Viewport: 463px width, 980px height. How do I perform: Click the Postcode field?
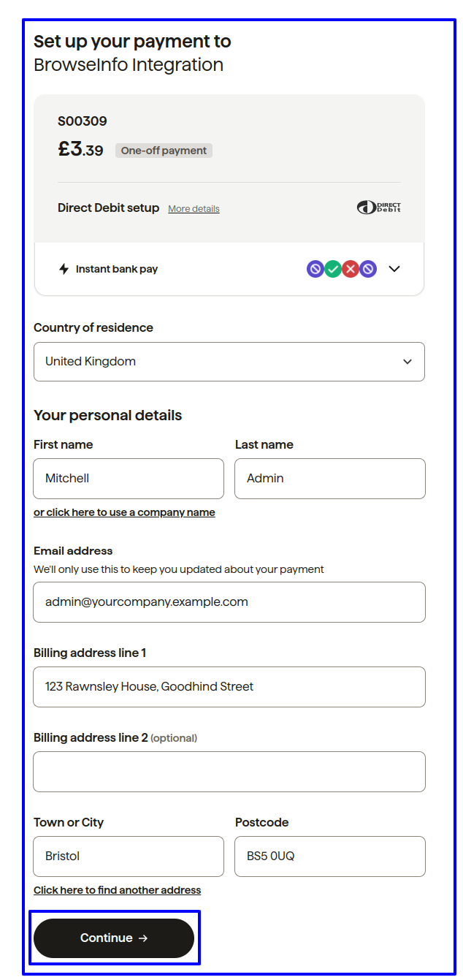coord(329,856)
